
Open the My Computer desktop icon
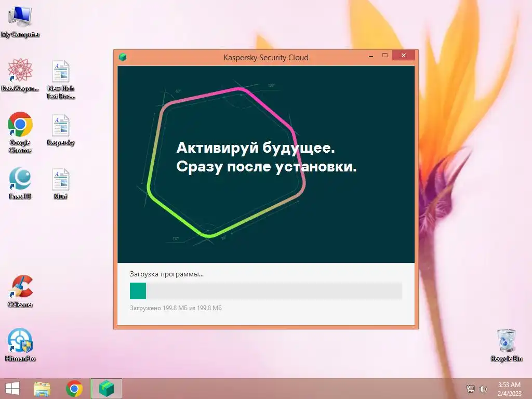tap(20, 22)
